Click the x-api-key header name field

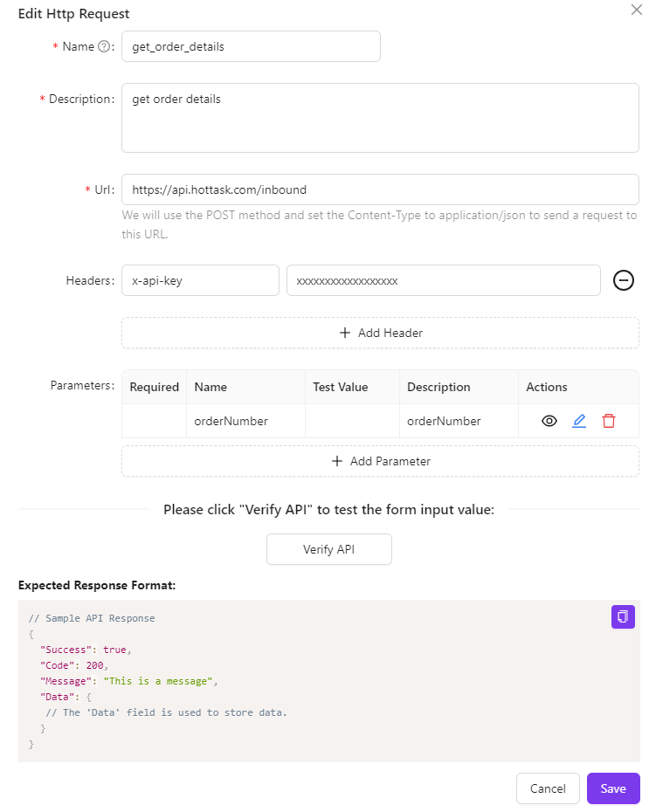click(200, 280)
